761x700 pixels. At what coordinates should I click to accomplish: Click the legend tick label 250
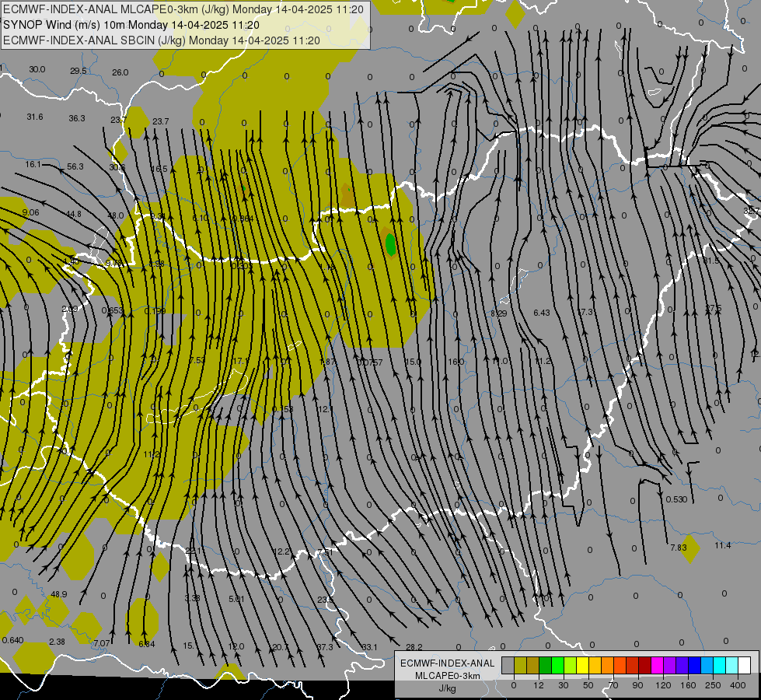click(713, 685)
